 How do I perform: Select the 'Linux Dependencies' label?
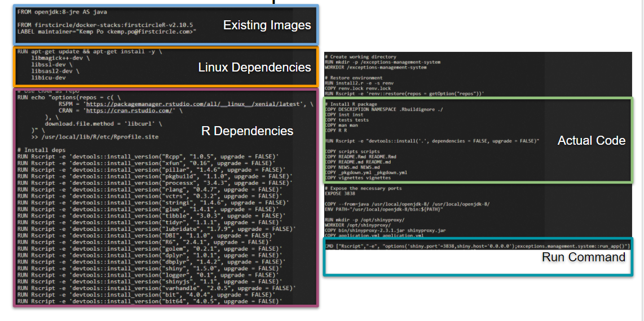click(x=254, y=68)
